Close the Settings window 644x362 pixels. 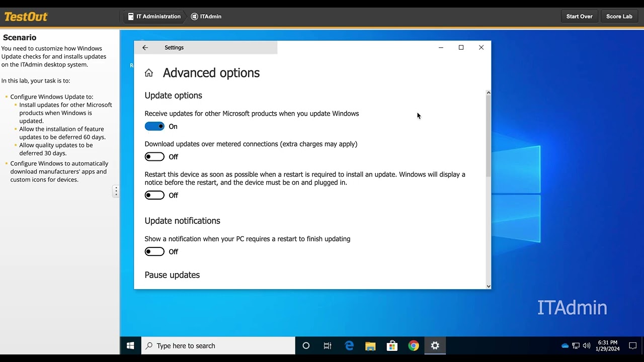point(481,48)
